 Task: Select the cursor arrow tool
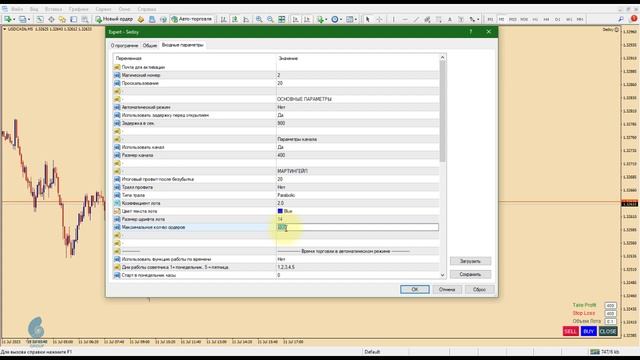367,19
